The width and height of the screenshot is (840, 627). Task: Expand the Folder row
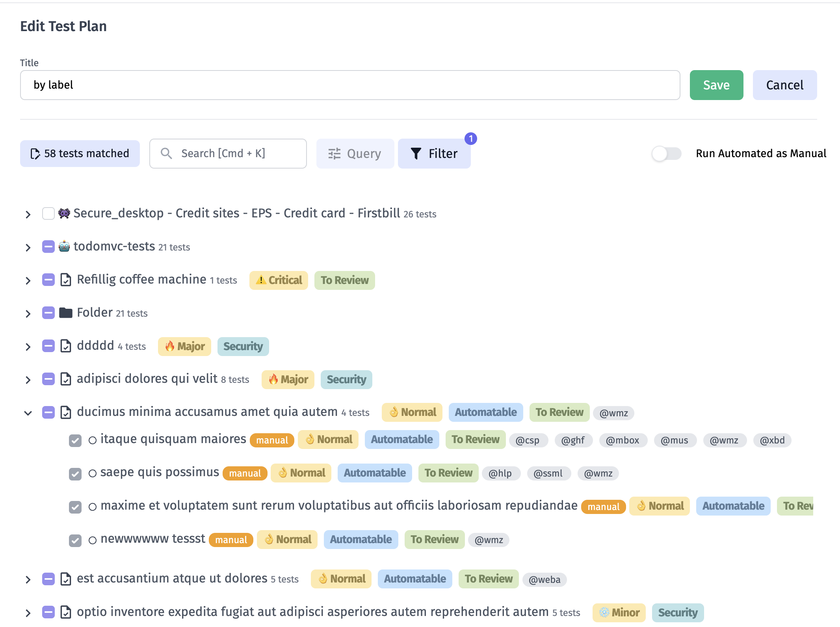click(x=28, y=314)
